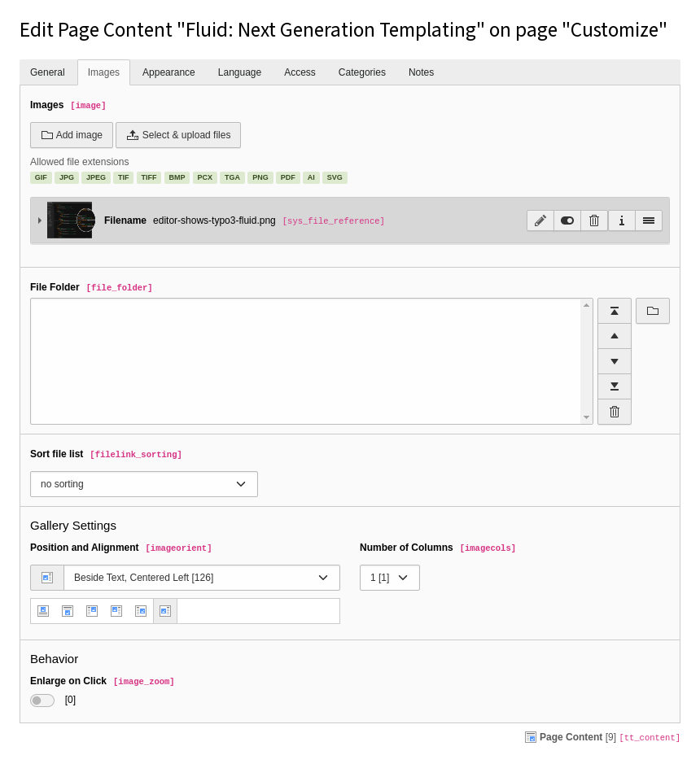Click Select & upload files button

(178, 135)
